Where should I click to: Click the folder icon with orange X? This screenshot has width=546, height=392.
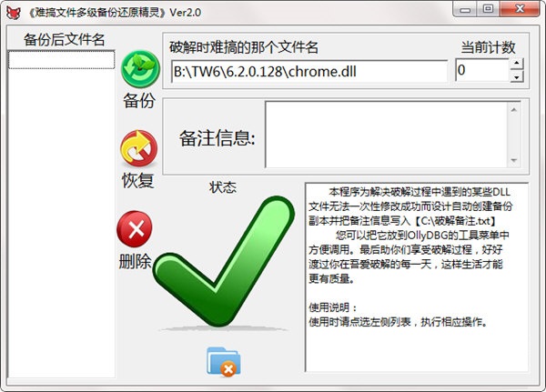pos(223,362)
